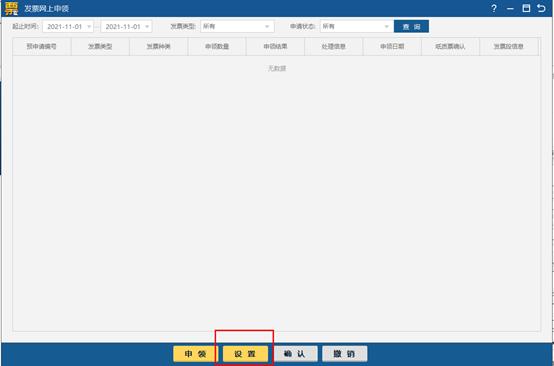Image resolution: width=554 pixels, height=366 pixels.
Task: Click the yellow 票 app logo icon
Action: pyautogui.click(x=11, y=8)
